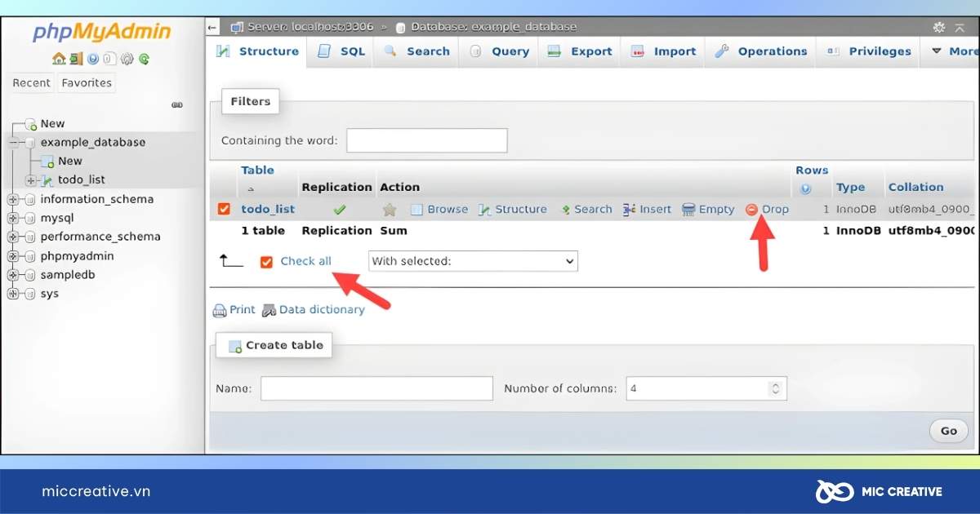
Task: Open the More tab dropdown
Action: point(952,51)
